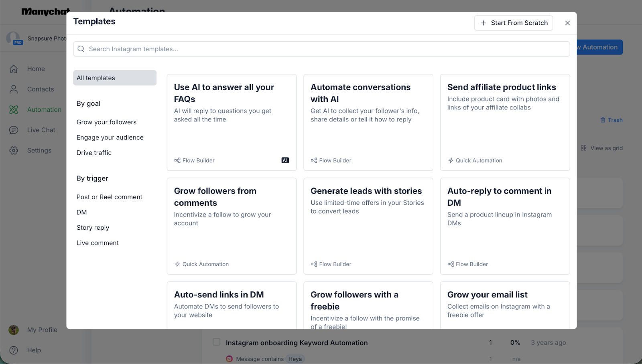Image resolution: width=642 pixels, height=364 pixels.
Task: Click the Start From Scratch button
Action: click(514, 23)
